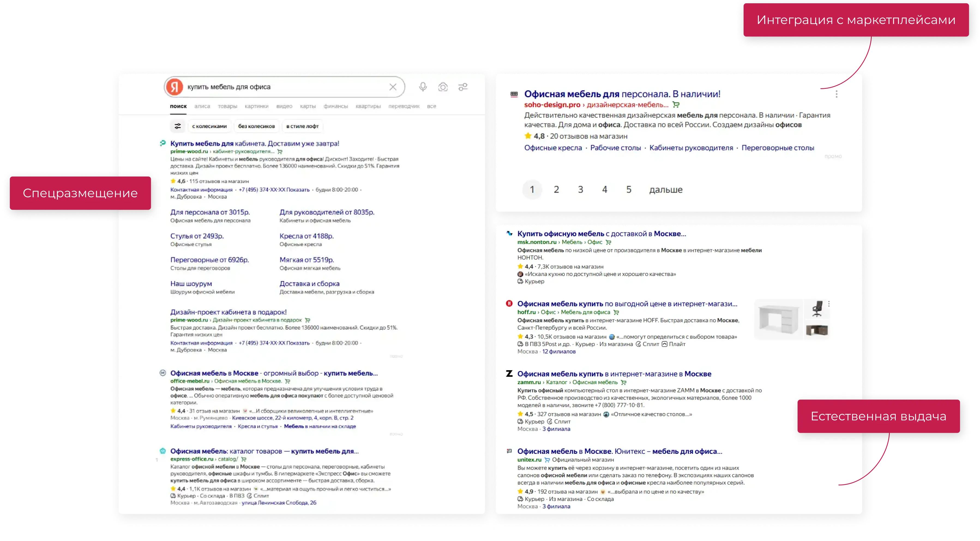Viewport: 980px width, 541px height.
Task: Clear the search query with X icon
Action: click(393, 87)
